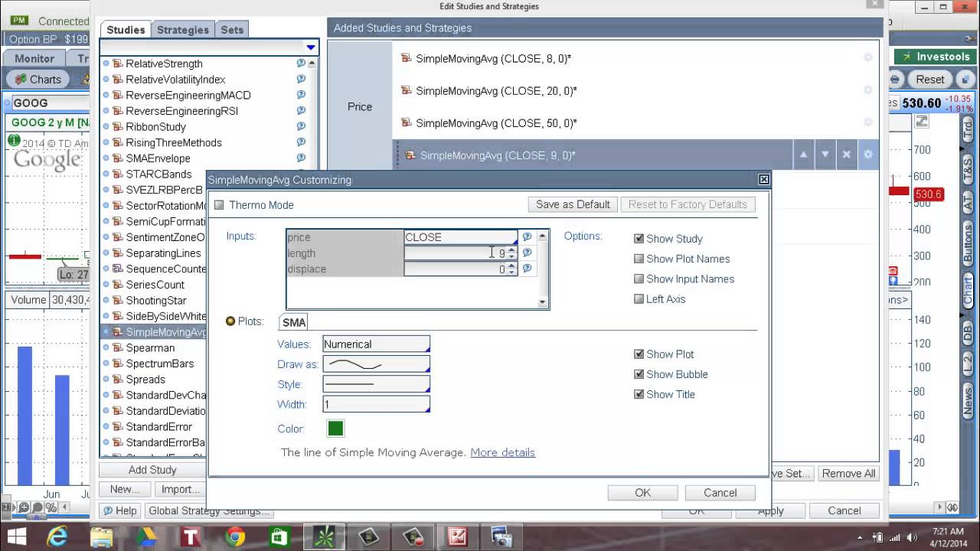Uncheck Show Study option

click(x=639, y=239)
